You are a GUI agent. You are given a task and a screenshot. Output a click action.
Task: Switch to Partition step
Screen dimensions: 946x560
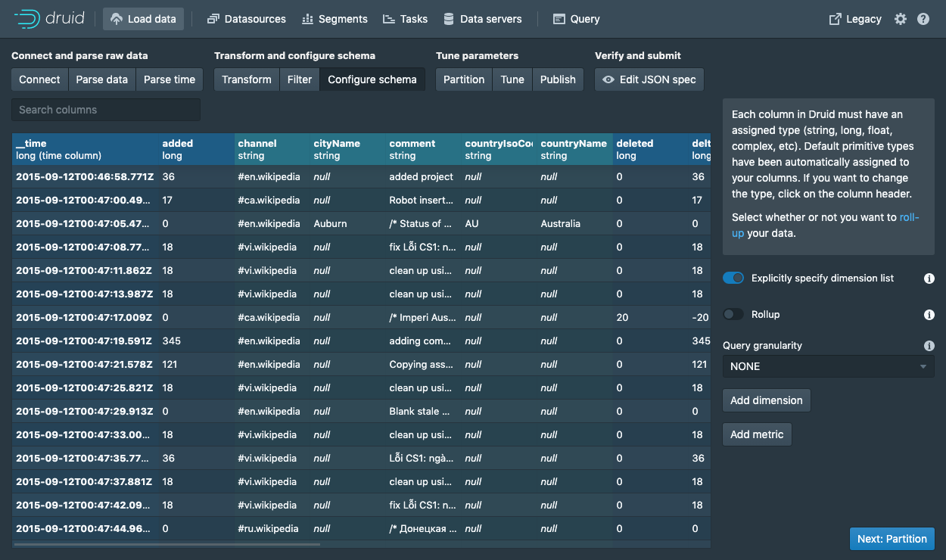point(464,79)
